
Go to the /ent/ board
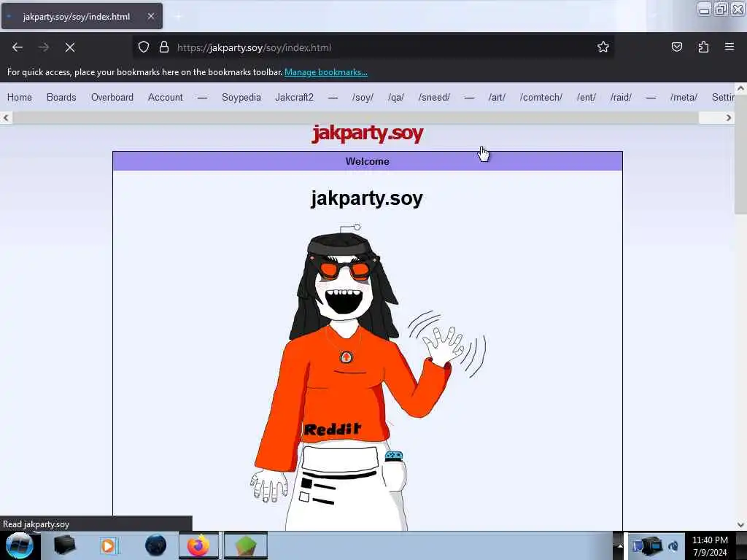tap(587, 98)
